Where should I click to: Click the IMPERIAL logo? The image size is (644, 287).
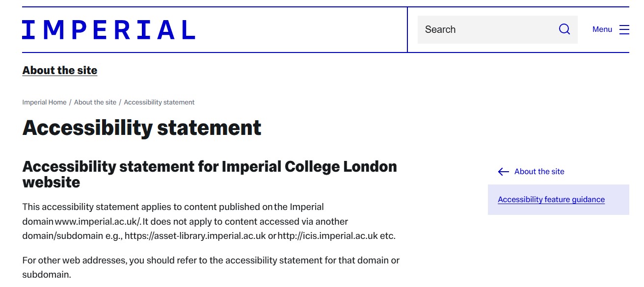pyautogui.click(x=108, y=29)
